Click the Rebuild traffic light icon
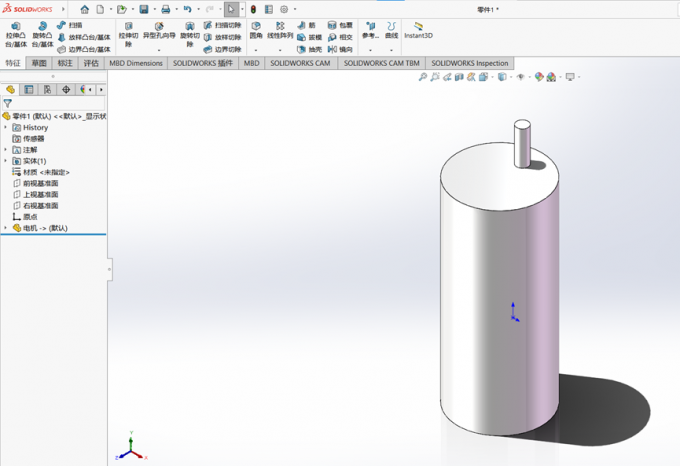Screen dimensions: 680x466 253,9
